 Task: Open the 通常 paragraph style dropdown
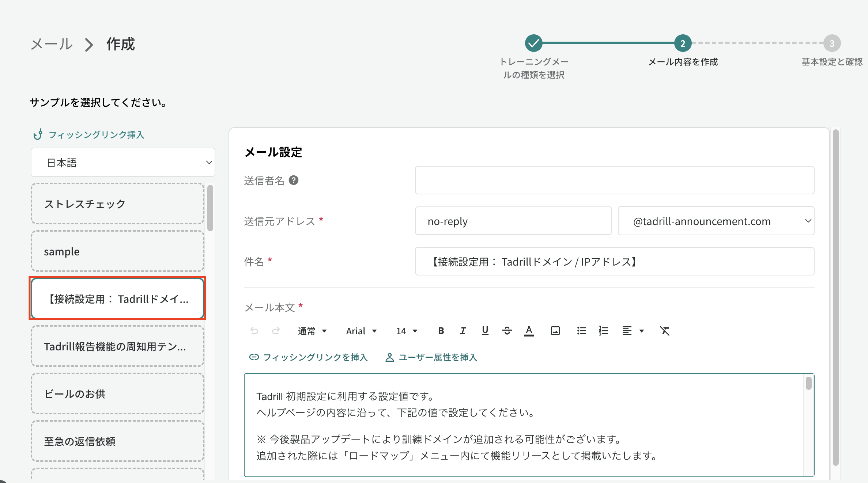point(312,331)
